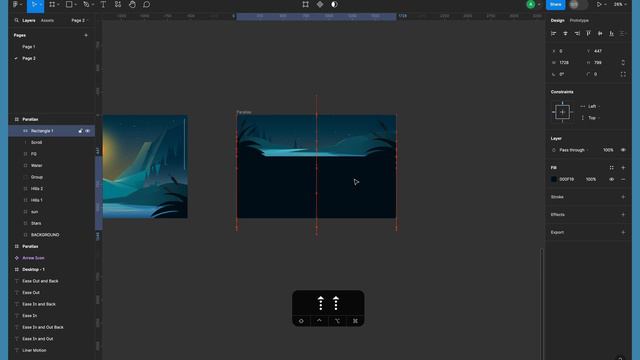Add export settings with plus icon

623,232
